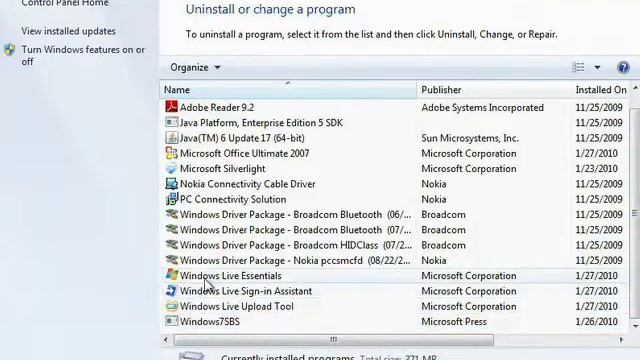640x360 pixels.
Task: Click the horizontal scrollbar left arrow
Action: tap(165, 339)
